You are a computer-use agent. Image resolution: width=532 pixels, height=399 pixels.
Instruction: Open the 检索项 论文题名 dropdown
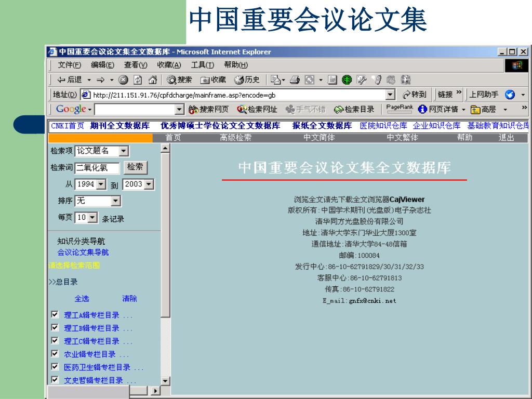coord(124,151)
